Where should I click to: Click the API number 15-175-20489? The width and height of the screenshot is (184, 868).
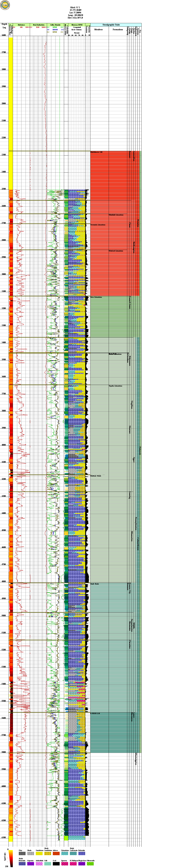(x=75, y=10)
